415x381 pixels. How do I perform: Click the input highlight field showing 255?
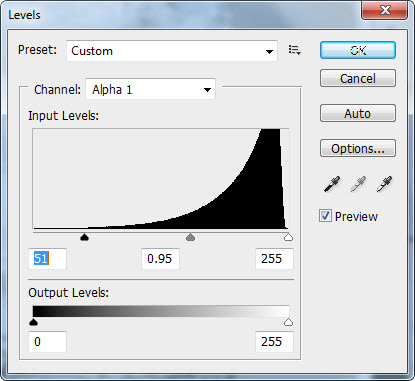pyautogui.click(x=274, y=259)
